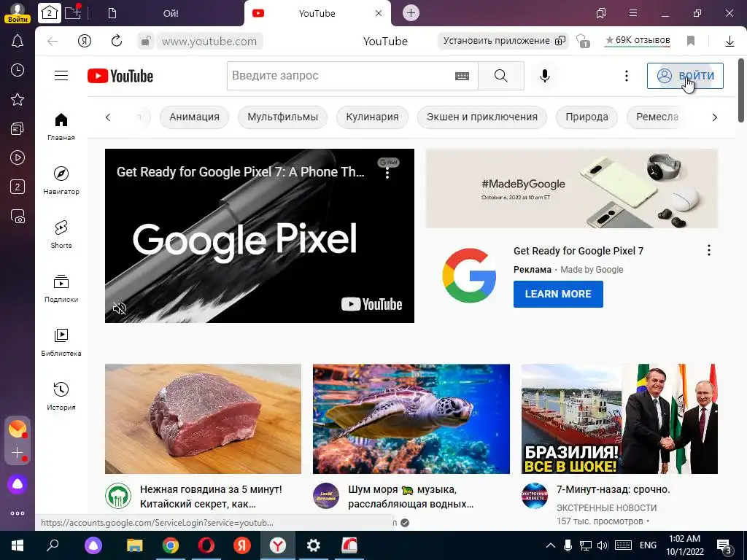Show hidden system tray icons
Screen dimensions: 747x560
(550, 545)
